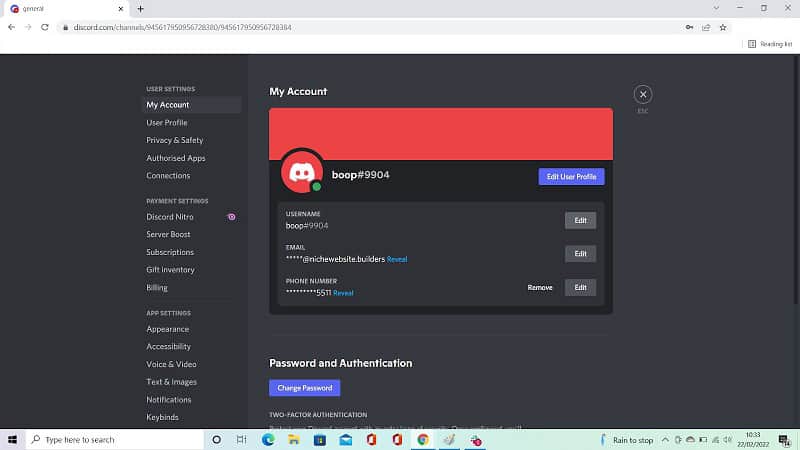
Task: Reveal the hidden email address
Action: tap(397, 259)
